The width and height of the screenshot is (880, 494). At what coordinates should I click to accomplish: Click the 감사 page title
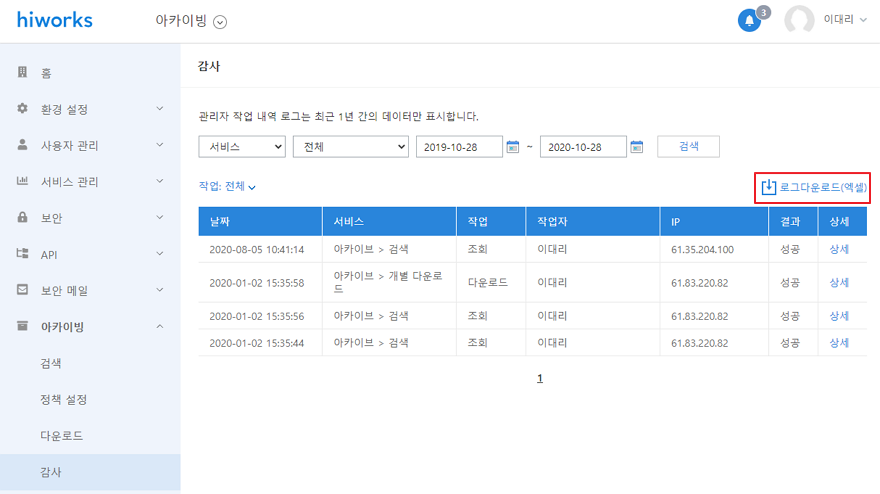(x=209, y=66)
